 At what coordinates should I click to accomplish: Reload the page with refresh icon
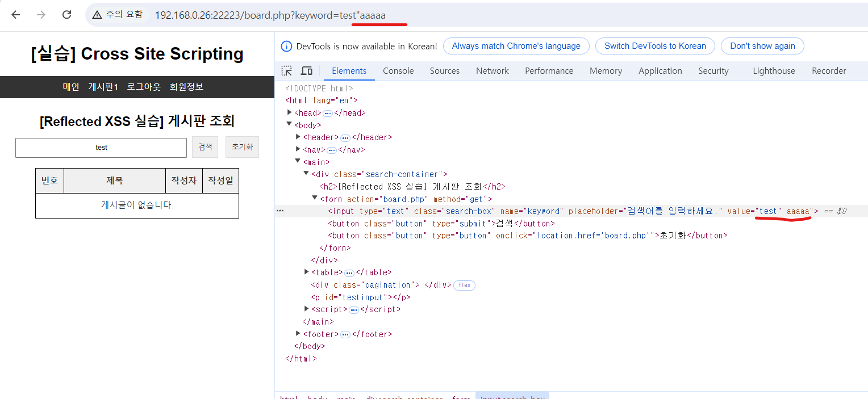coord(66,15)
